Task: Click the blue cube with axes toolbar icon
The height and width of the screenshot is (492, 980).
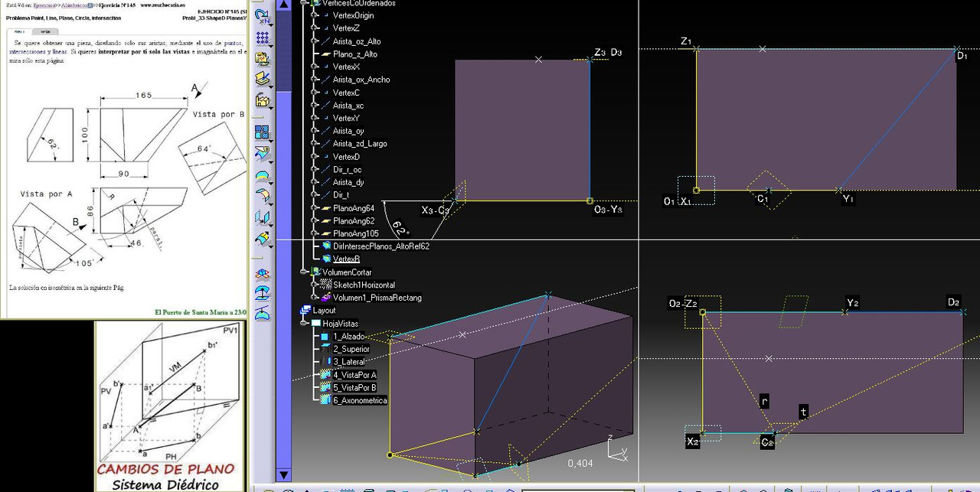Action: [262, 274]
